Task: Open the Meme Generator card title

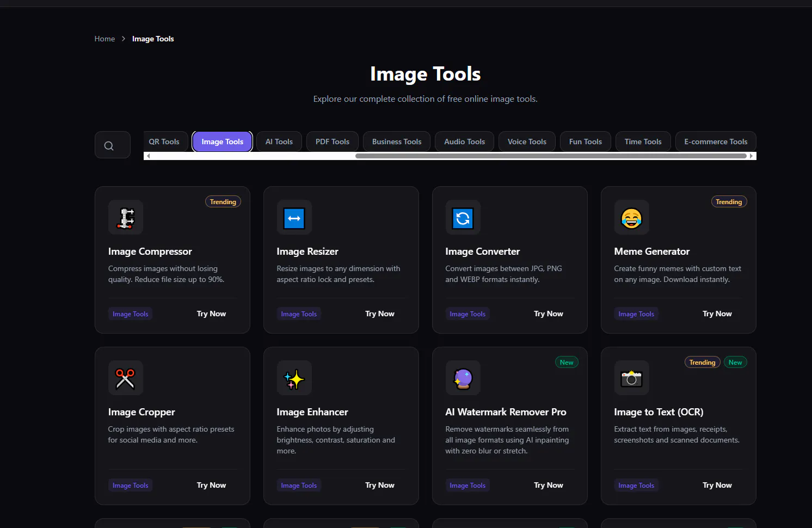Action: [652, 251]
